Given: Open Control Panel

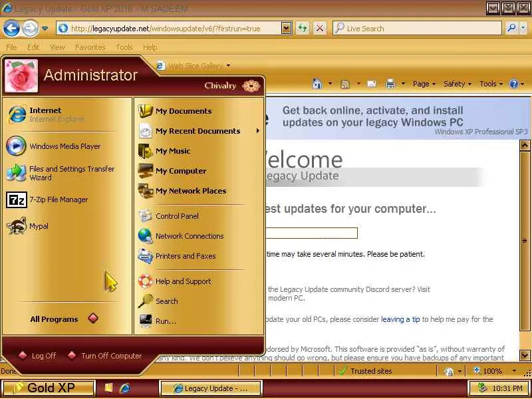Looking at the screenshot, I should tap(199, 216).
